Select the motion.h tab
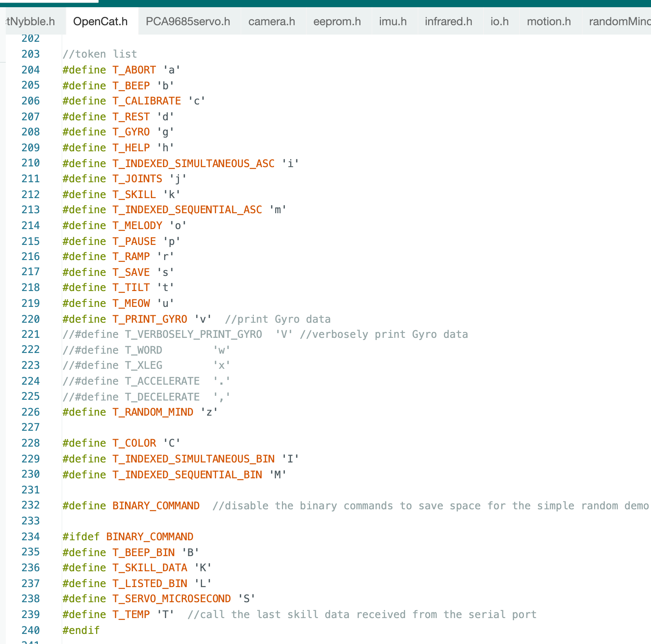651x644 pixels. pos(549,22)
